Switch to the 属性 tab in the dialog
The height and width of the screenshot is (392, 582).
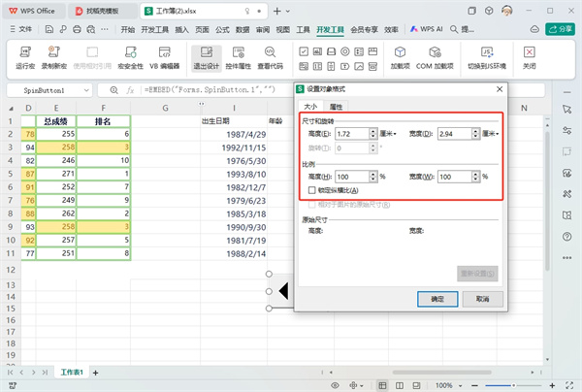(x=336, y=106)
